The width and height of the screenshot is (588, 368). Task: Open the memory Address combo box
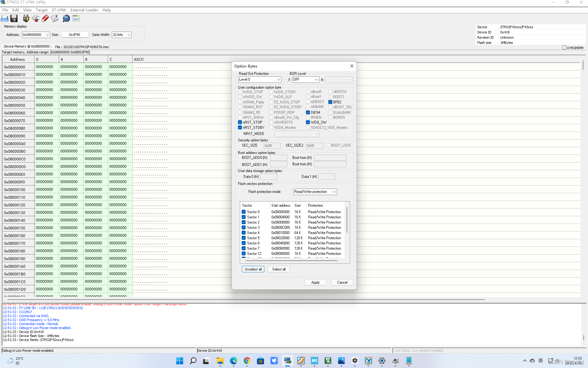tap(36, 35)
